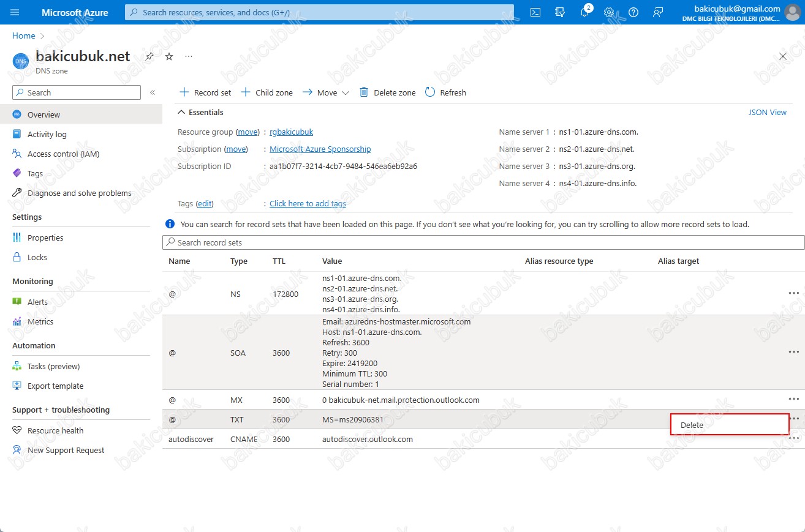The height and width of the screenshot is (532, 805).
Task: Open the help question mark icon
Action: 633,12
